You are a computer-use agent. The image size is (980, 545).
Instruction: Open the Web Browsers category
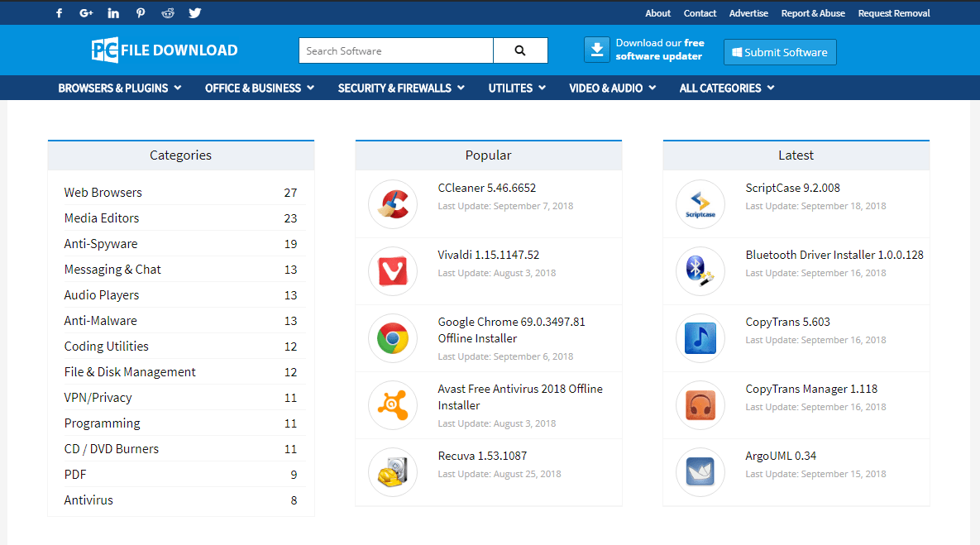click(x=103, y=193)
